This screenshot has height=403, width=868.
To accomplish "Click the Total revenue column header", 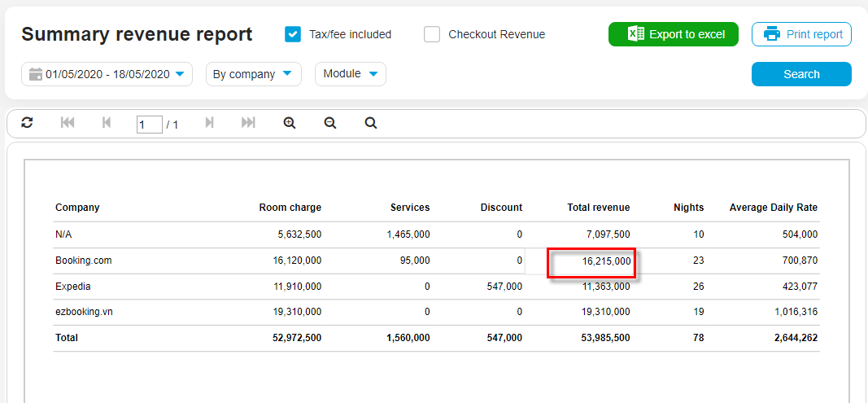I will click(598, 208).
